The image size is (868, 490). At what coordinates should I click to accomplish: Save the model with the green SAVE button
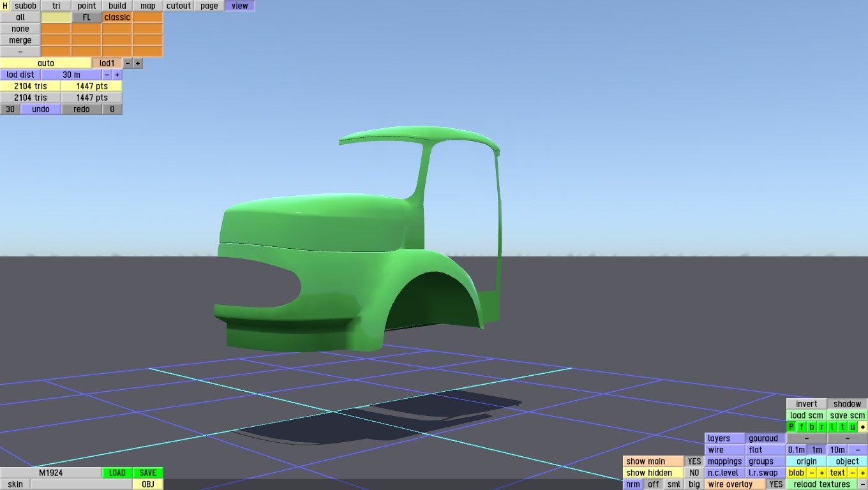point(148,473)
